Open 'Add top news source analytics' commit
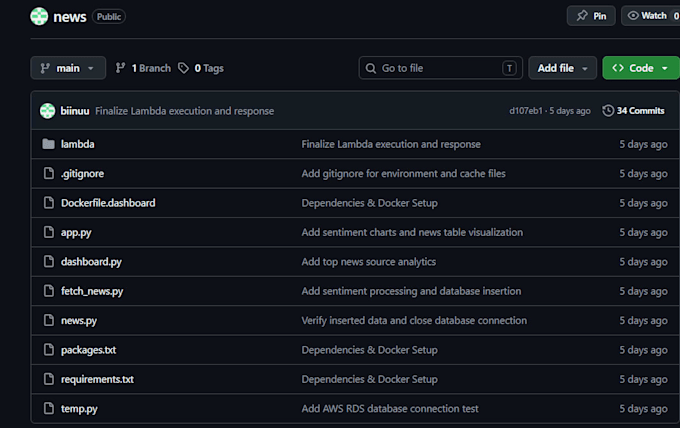The width and height of the screenshot is (680, 428). coord(369,262)
